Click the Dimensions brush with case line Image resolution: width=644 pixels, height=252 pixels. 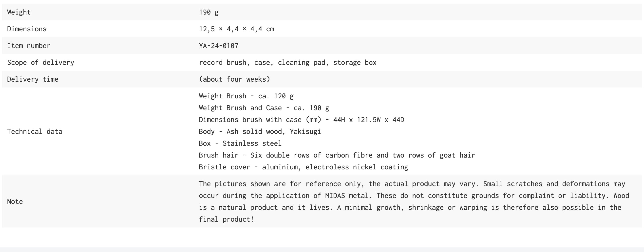coord(301,120)
